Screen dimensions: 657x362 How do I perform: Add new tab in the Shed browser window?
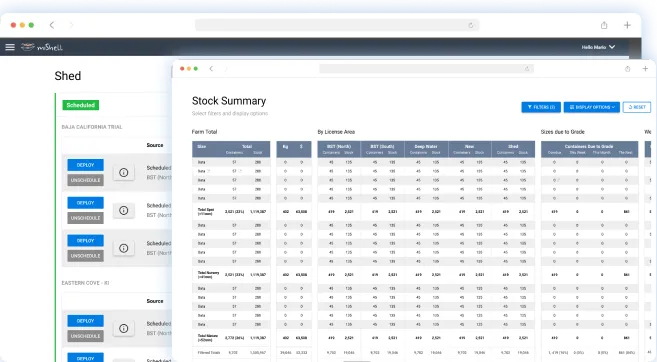tap(627, 25)
